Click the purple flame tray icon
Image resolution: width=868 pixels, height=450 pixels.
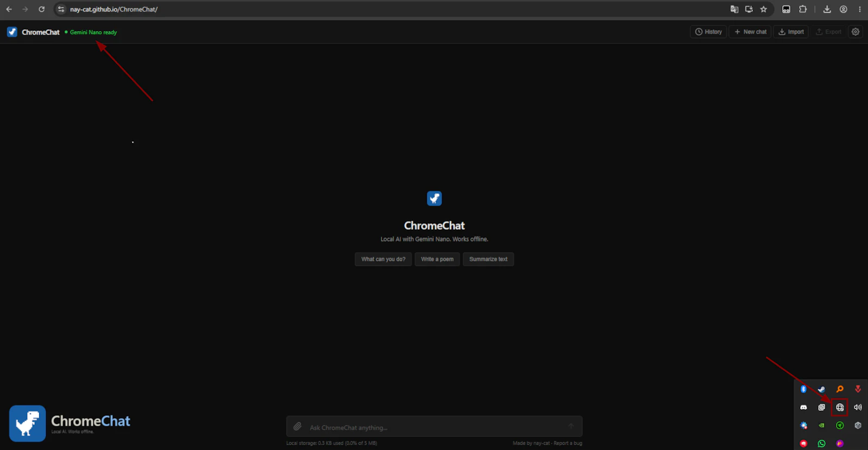pyautogui.click(x=840, y=443)
